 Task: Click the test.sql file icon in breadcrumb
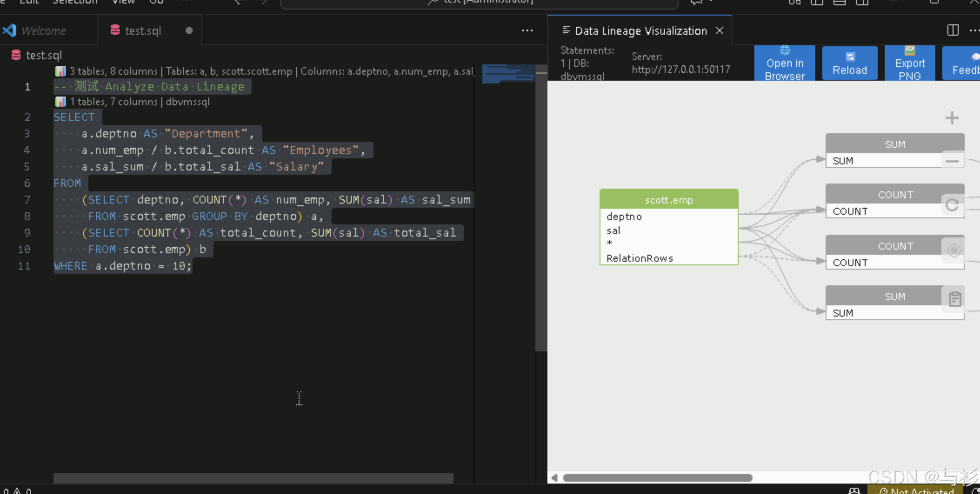pos(16,55)
